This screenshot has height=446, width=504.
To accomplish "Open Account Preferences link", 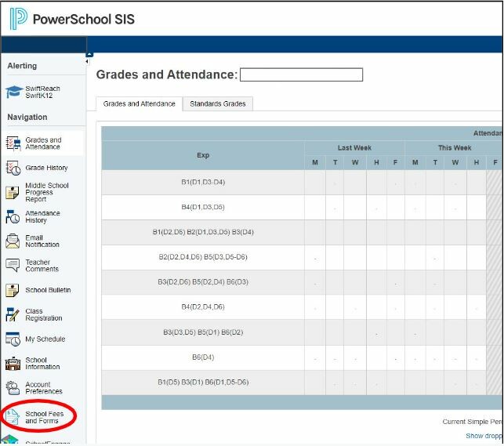I will 44,388.
